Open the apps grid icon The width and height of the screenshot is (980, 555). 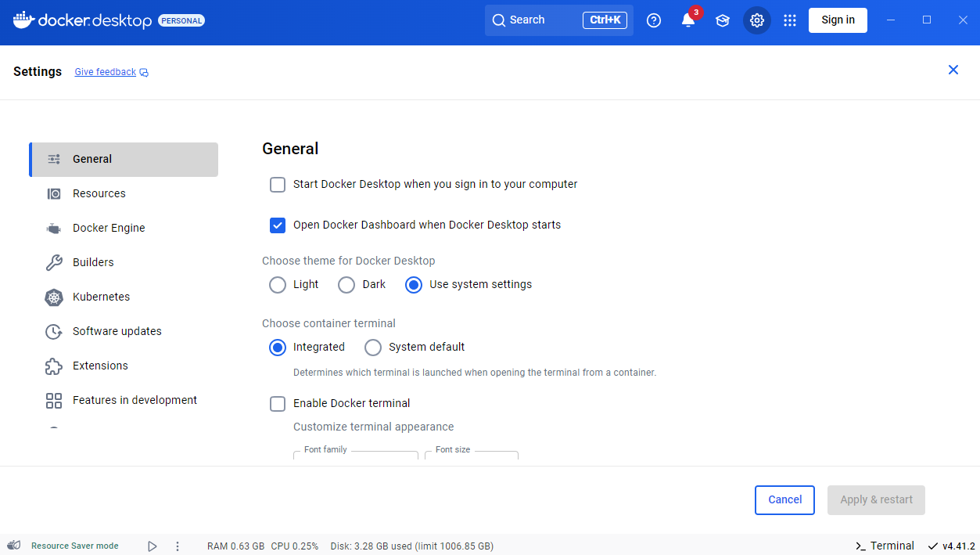coord(790,20)
